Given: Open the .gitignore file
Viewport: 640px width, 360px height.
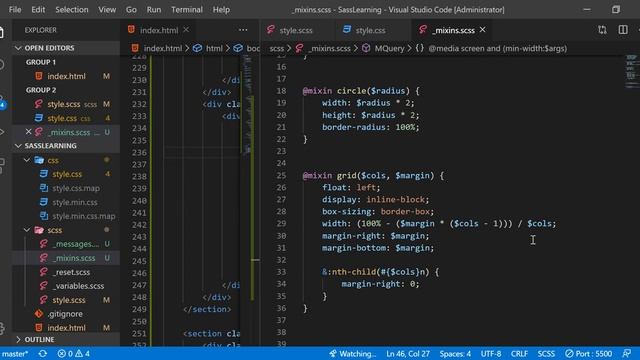Looking at the screenshot, I should (67, 314).
